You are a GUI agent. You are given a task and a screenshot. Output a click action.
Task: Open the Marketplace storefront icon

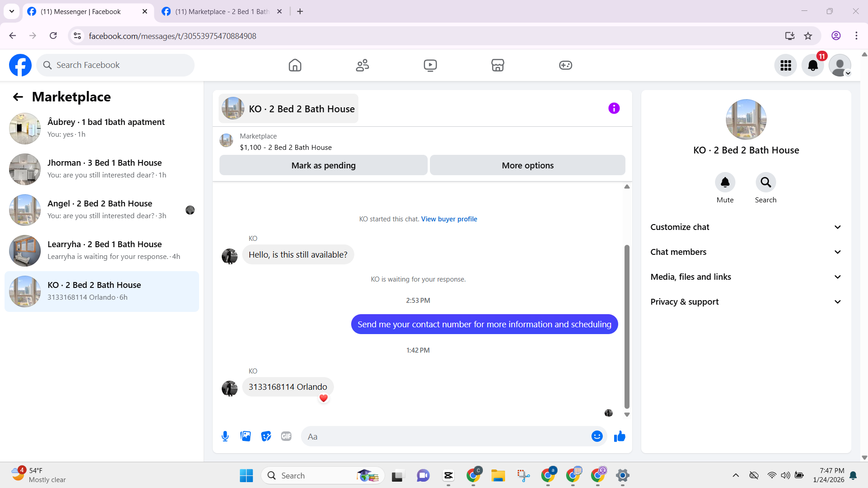point(498,65)
